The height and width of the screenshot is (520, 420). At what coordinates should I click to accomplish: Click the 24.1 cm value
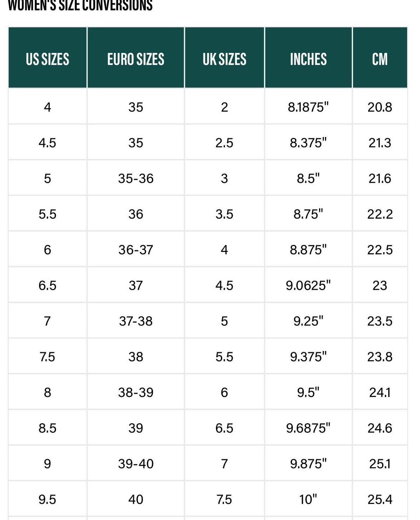380,392
